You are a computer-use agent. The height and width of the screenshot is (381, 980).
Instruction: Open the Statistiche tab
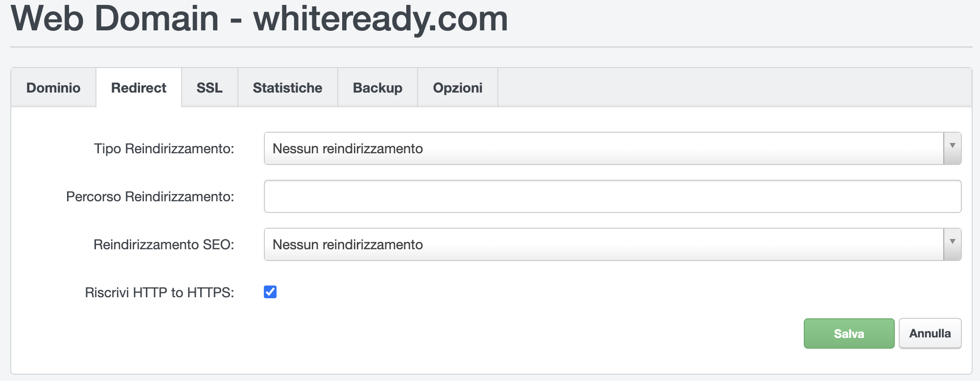coord(287,88)
